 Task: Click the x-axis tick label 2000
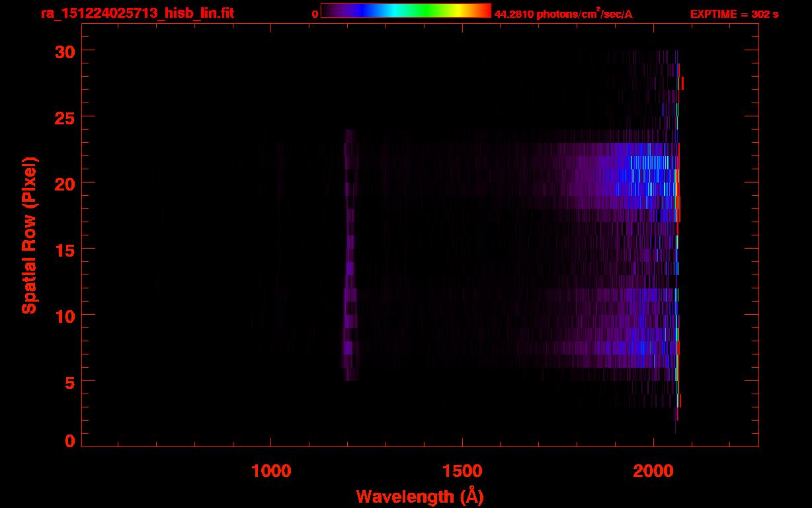point(653,471)
